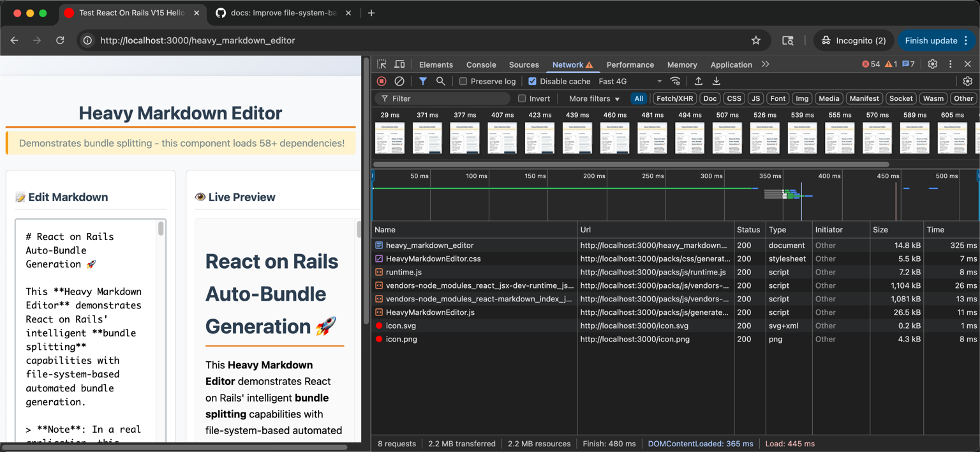Expand the More filters dropdown
Image resolution: width=980 pixels, height=452 pixels.
click(592, 98)
